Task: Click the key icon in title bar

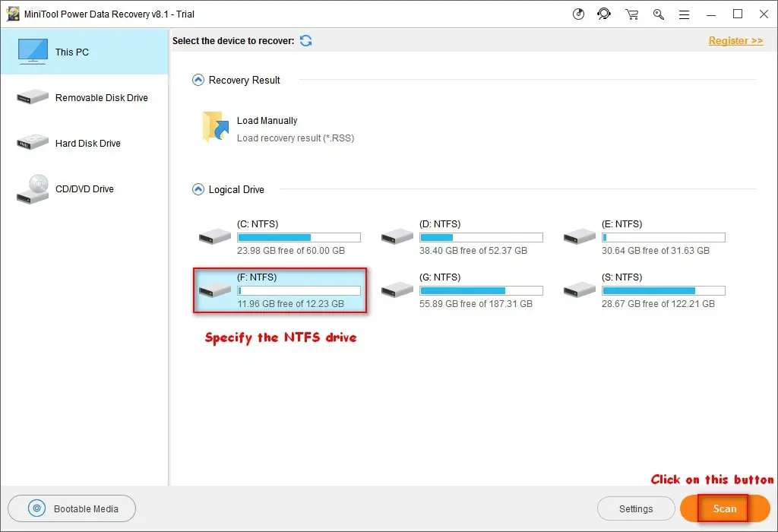Action: (x=659, y=14)
